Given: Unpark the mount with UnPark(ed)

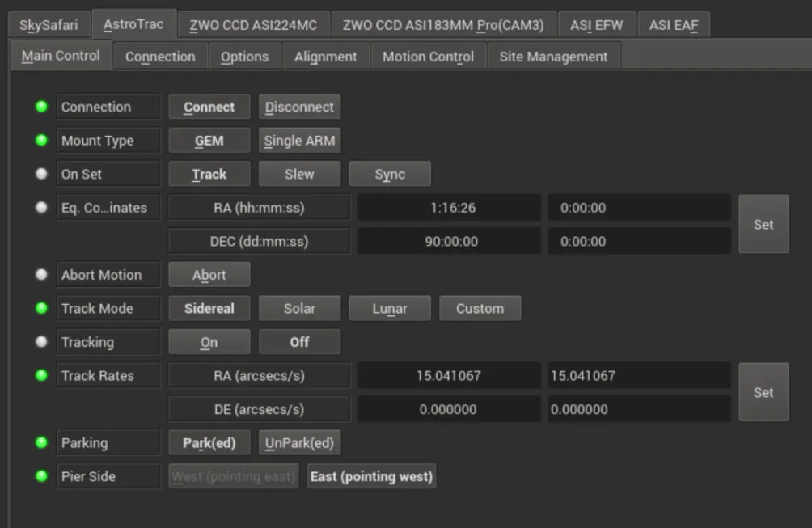Looking at the screenshot, I should [x=299, y=442].
